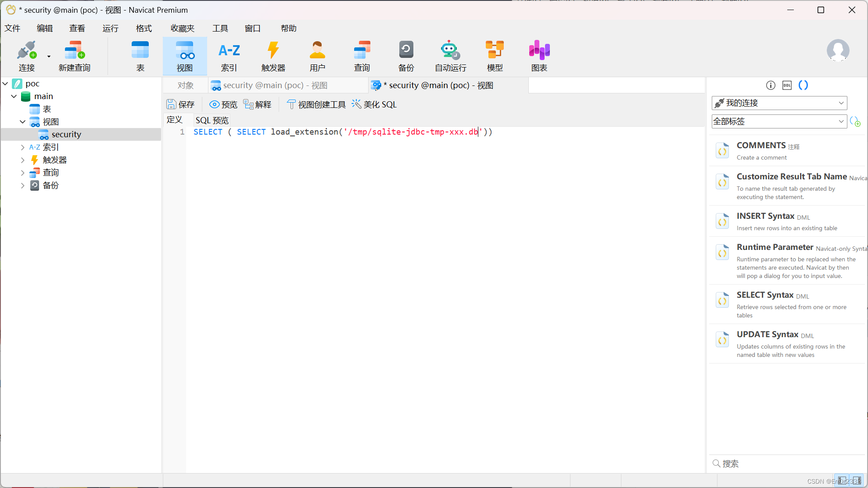The width and height of the screenshot is (868, 488).
Task: Switch to the DDL panel icon
Action: point(787,85)
